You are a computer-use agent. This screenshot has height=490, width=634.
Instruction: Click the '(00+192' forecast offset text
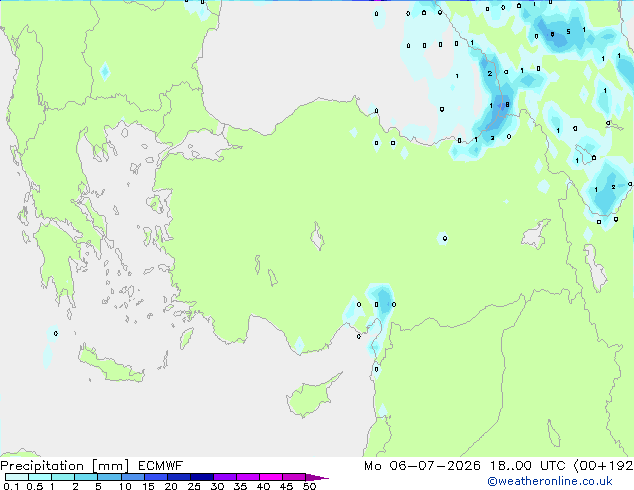(x=603, y=466)
